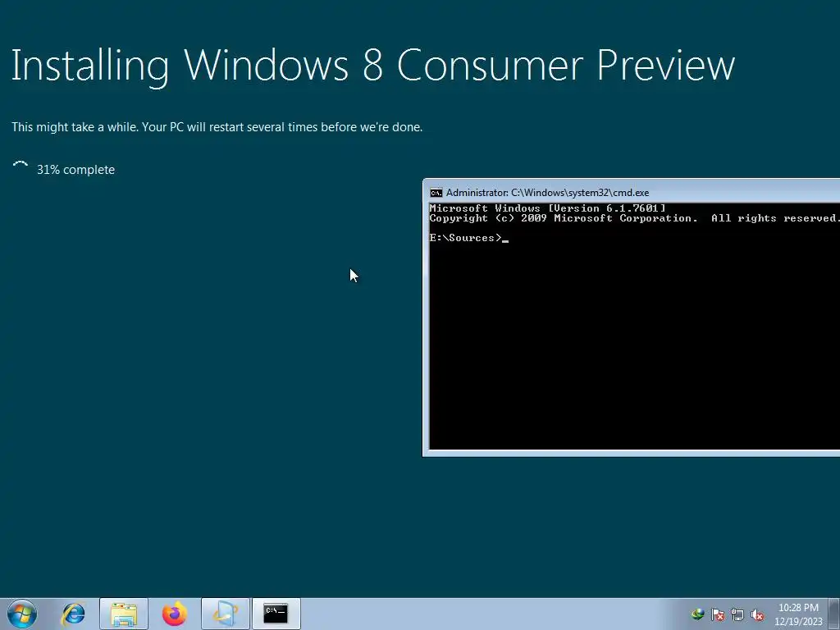Viewport: 840px width, 630px height.
Task: Click the 'Microsoft Windows [Version 6.1.7601]' line
Action: 547,208
